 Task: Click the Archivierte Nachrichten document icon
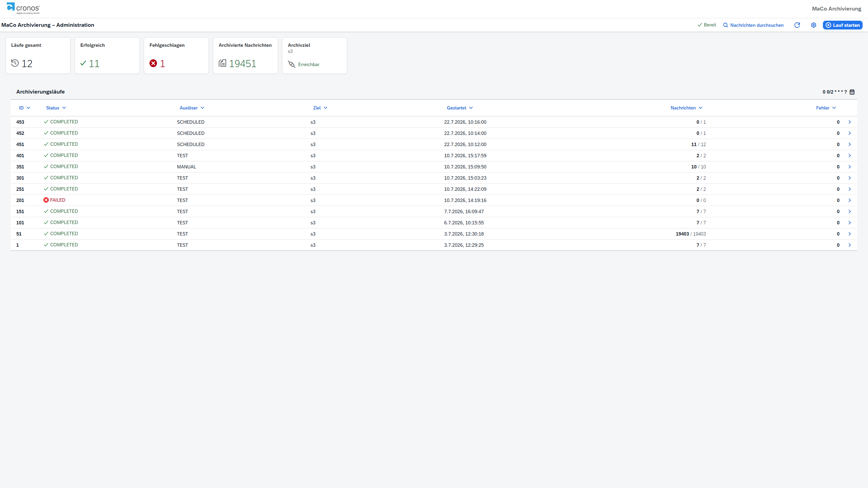pos(222,63)
